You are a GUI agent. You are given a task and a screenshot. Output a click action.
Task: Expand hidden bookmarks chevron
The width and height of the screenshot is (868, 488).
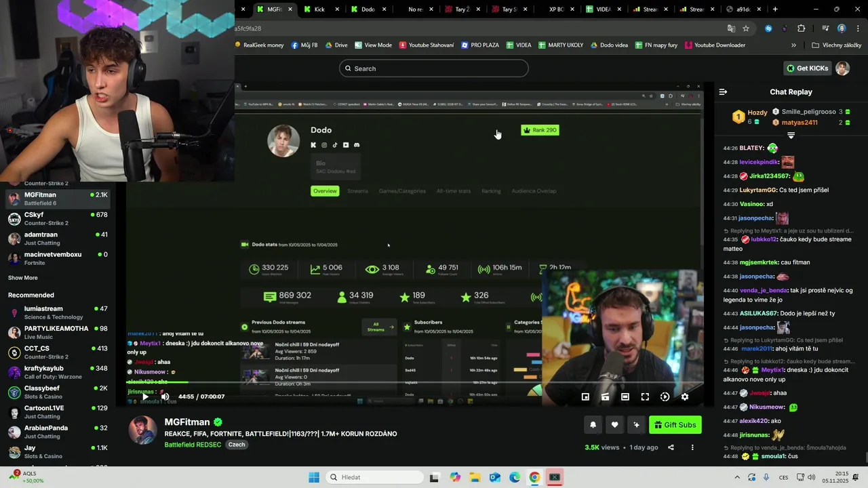793,45
